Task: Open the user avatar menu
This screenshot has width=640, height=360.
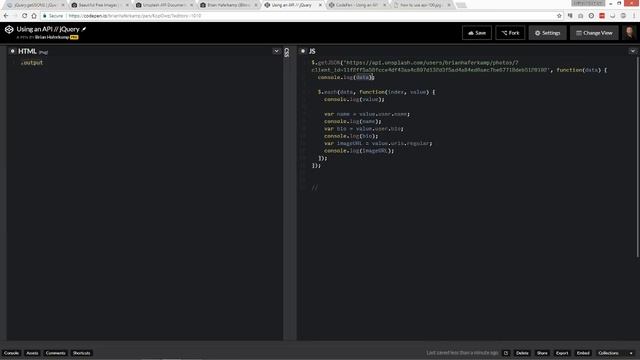Action: point(629,33)
